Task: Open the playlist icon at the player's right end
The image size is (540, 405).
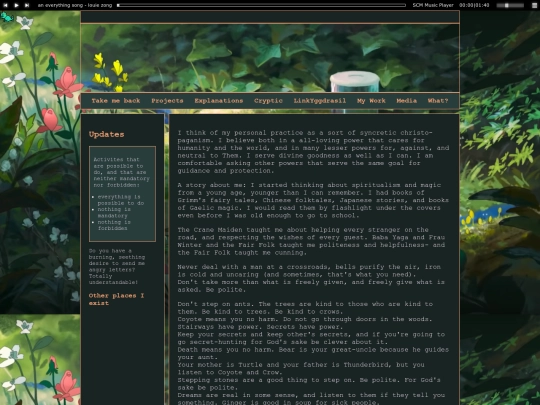Action: pyautogui.click(x=534, y=5)
